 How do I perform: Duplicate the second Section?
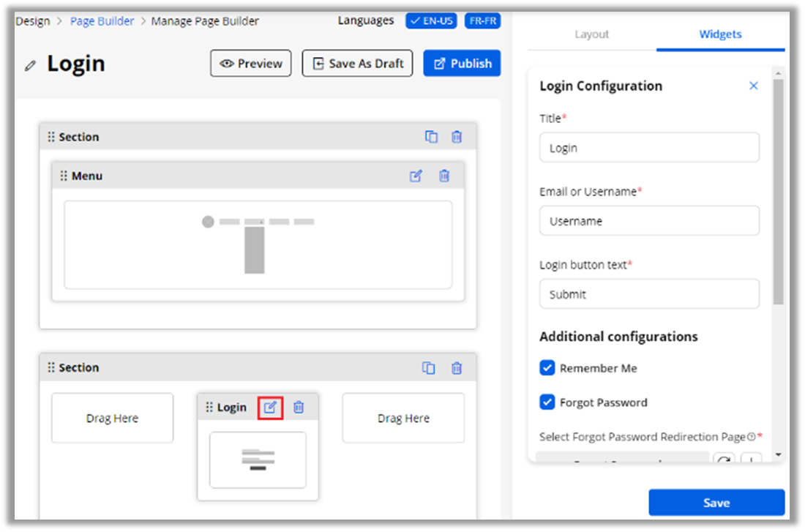tap(429, 368)
